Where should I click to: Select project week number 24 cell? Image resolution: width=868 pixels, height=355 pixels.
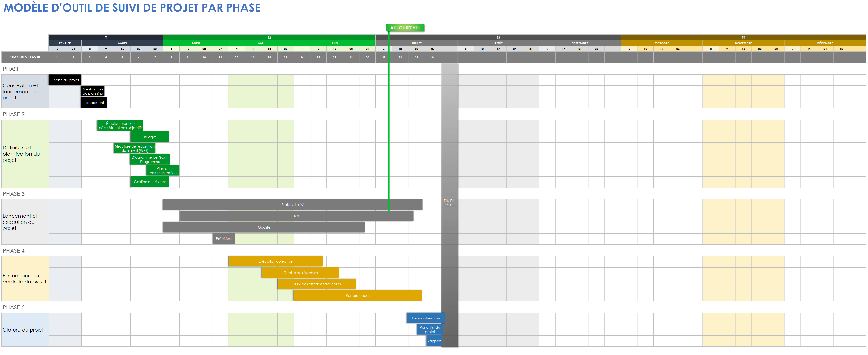pyautogui.click(x=433, y=57)
